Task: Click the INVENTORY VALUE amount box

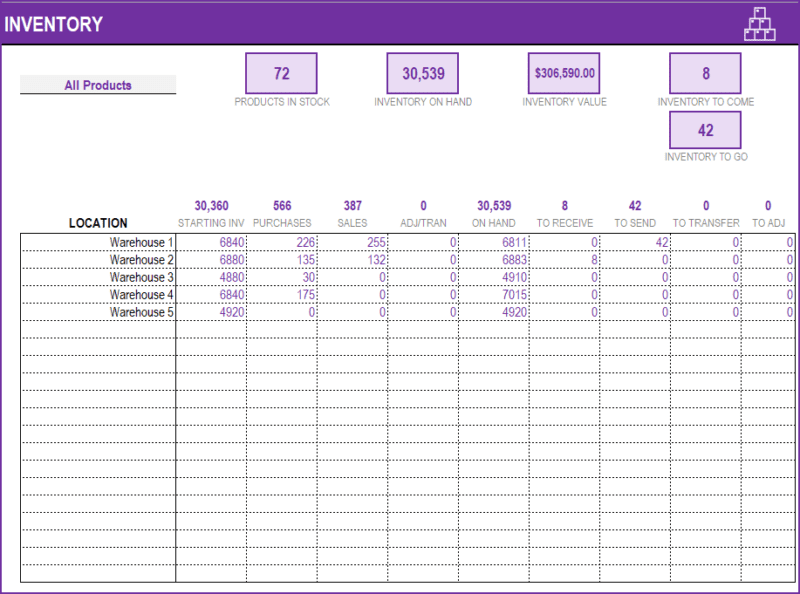Action: coord(564,73)
